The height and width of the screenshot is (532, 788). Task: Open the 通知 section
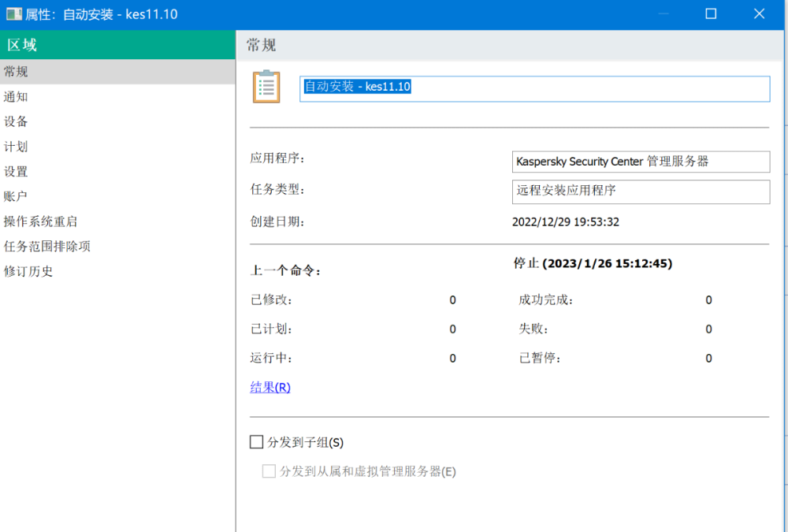16,97
